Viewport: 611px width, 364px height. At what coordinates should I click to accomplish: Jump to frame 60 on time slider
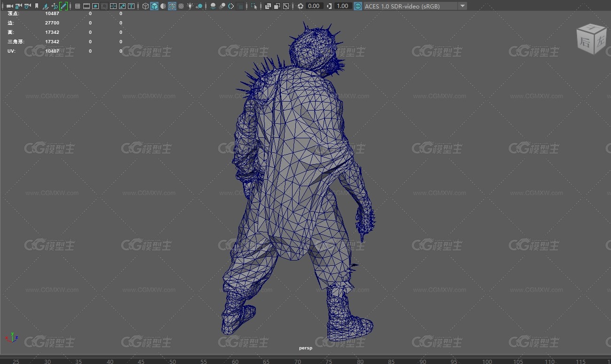point(235,361)
